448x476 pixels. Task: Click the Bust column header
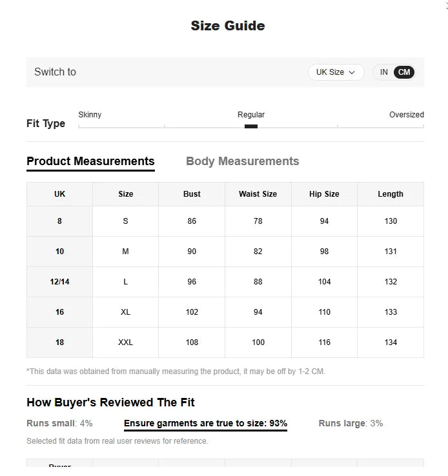point(192,194)
